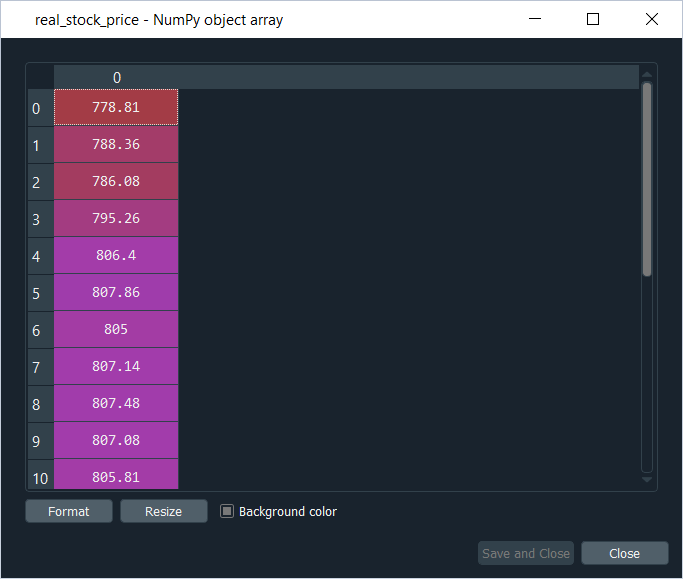Select the 806.4 cell
This screenshot has width=683, height=579.
tap(116, 255)
